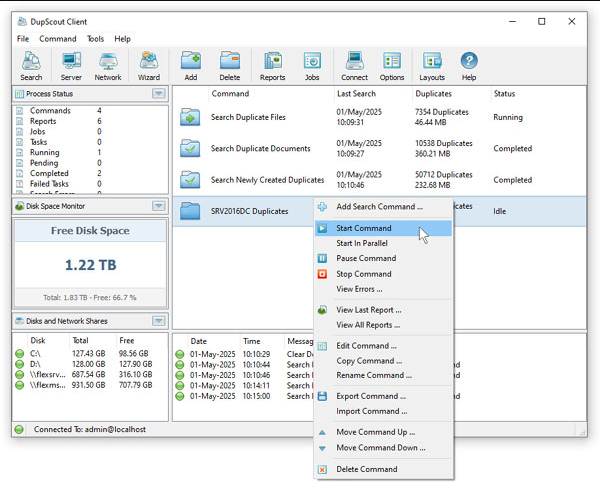Click the Pause Command icon in context menu
The width and height of the screenshot is (600, 485).
pos(322,258)
